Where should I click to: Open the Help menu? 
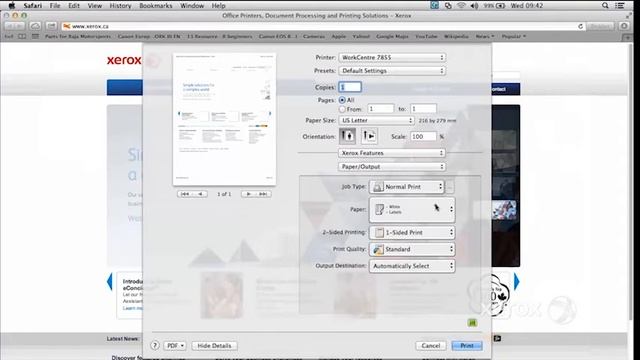(x=218, y=6)
